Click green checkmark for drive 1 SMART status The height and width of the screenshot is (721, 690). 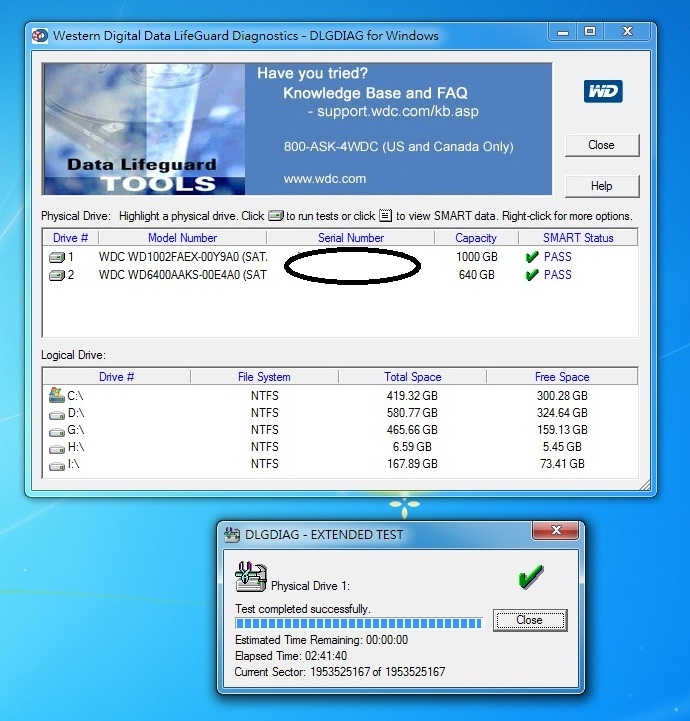(x=532, y=257)
